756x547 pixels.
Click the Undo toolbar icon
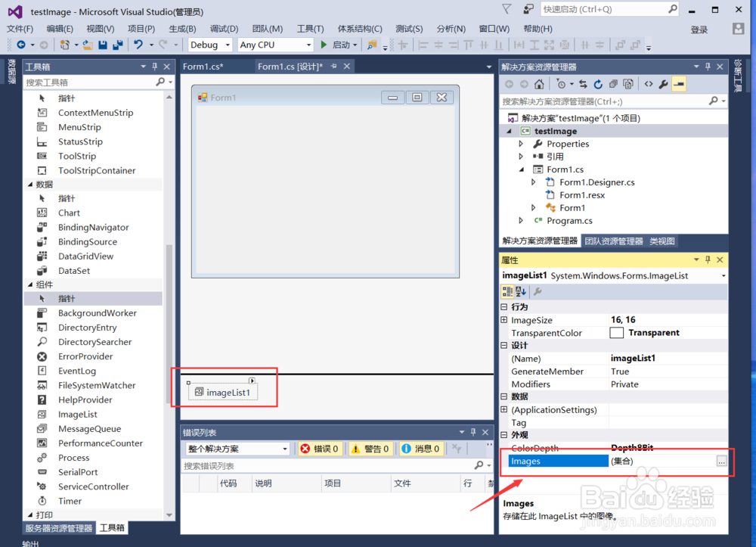(x=138, y=45)
